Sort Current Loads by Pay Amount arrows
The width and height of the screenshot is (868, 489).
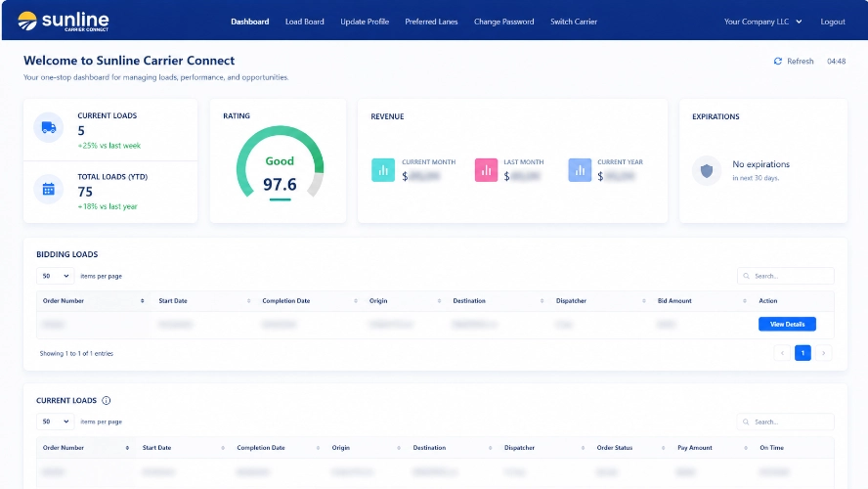pyautogui.click(x=746, y=448)
